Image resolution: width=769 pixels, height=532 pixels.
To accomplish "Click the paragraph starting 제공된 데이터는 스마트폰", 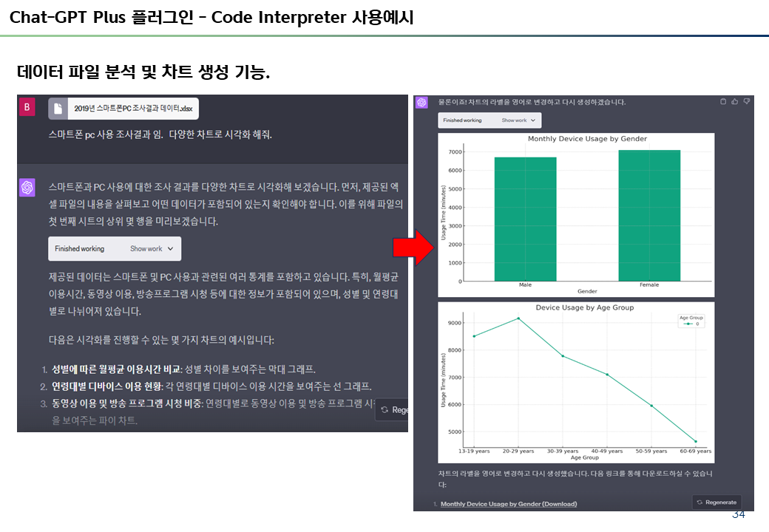I will (x=223, y=294).
